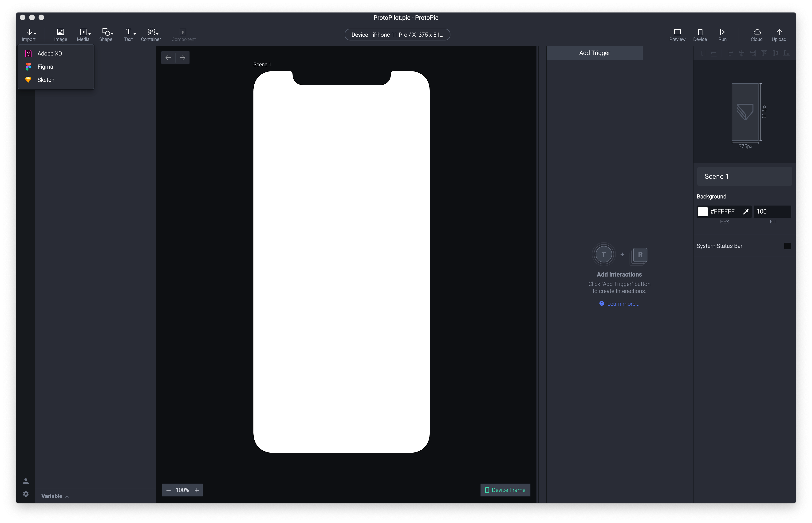
Task: Open the Device size selector dropdown
Action: click(397, 35)
